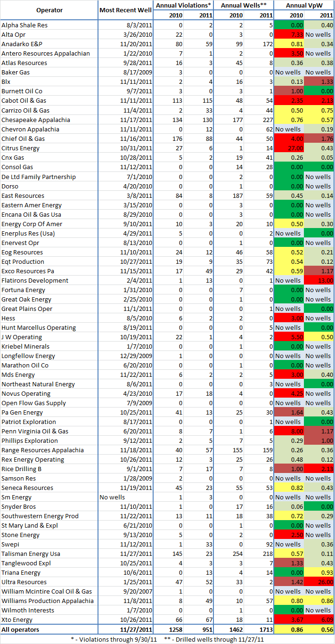Select the red 26.00 cell for Ultra Resources
The width and height of the screenshot is (335, 644).
tap(319, 582)
